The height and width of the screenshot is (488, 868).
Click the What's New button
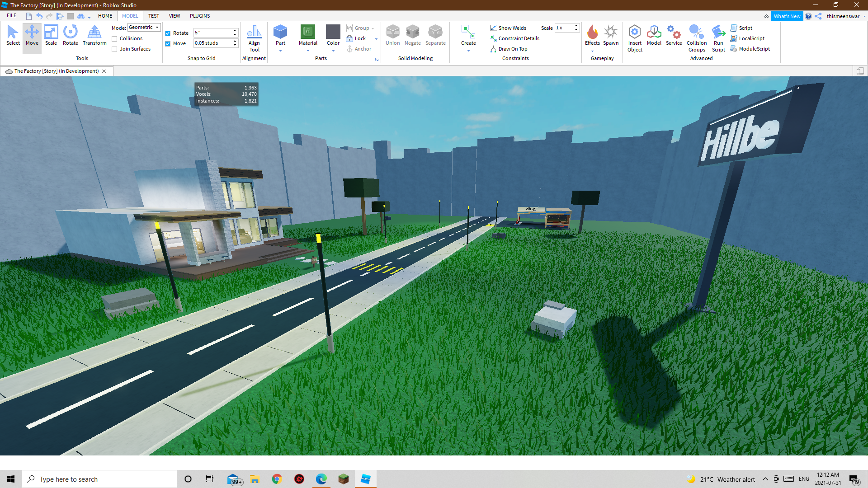787,16
